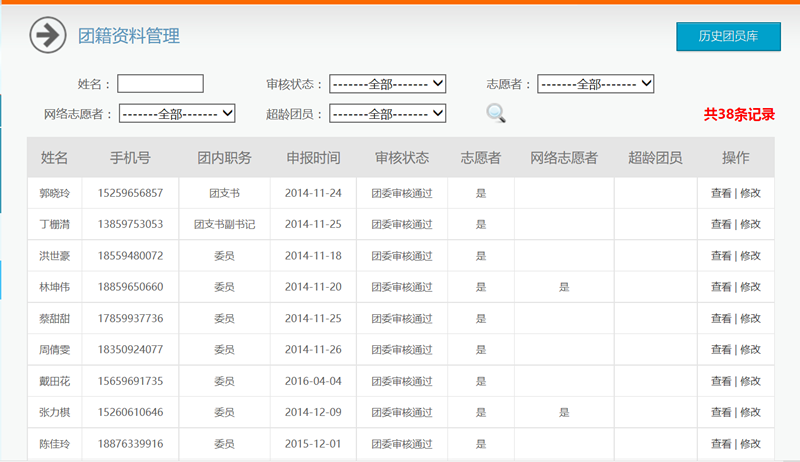Expand the 网络志愿者 dropdown
800x462 pixels.
tap(177, 114)
